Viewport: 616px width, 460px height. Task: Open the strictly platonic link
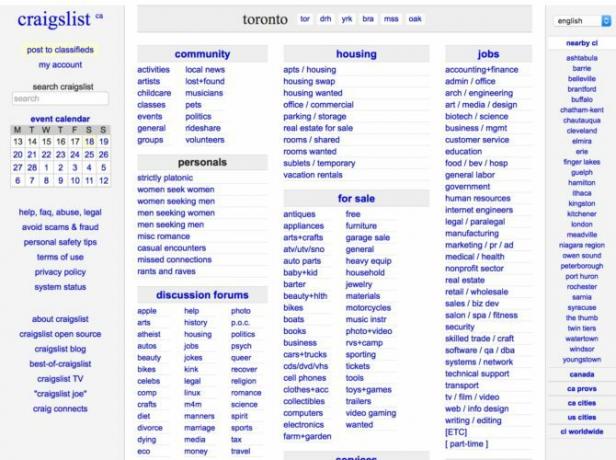(165, 178)
